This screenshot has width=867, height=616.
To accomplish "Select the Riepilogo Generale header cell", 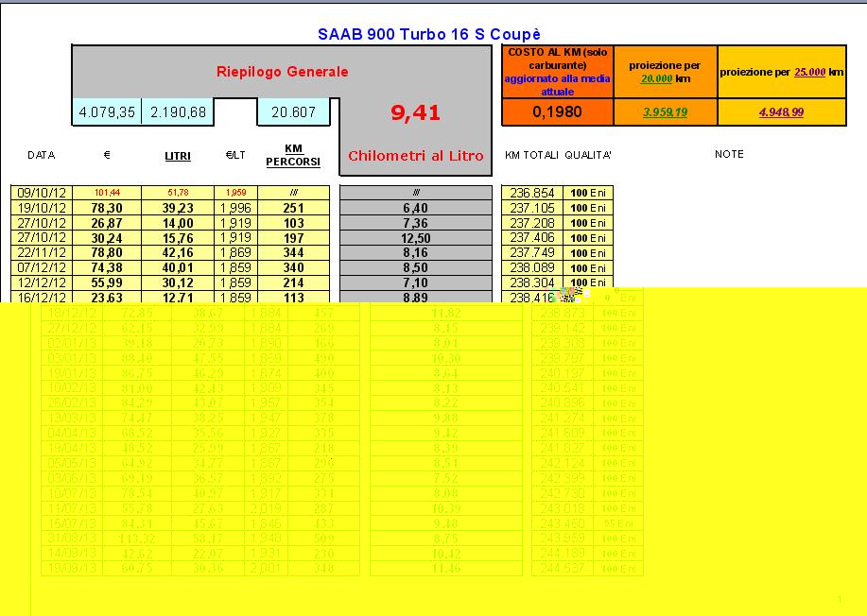I will coord(282,71).
